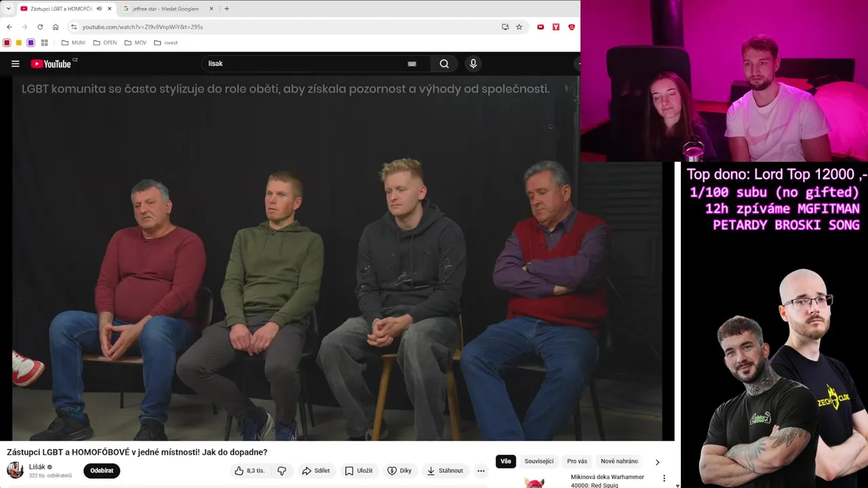Open a new browser tab
868x488 pixels.
coord(226,9)
